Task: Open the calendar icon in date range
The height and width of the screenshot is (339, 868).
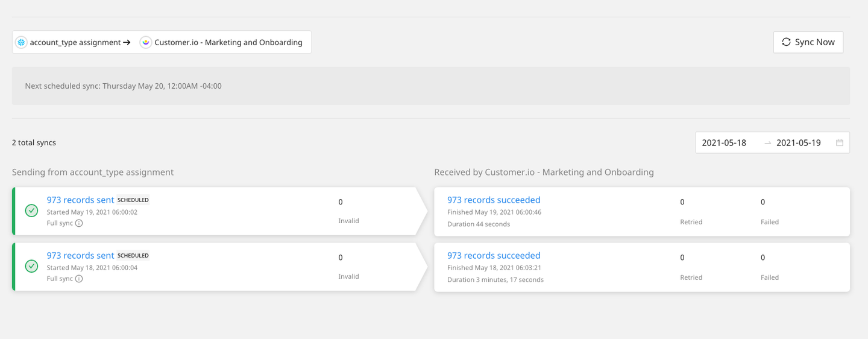Action: pos(840,143)
